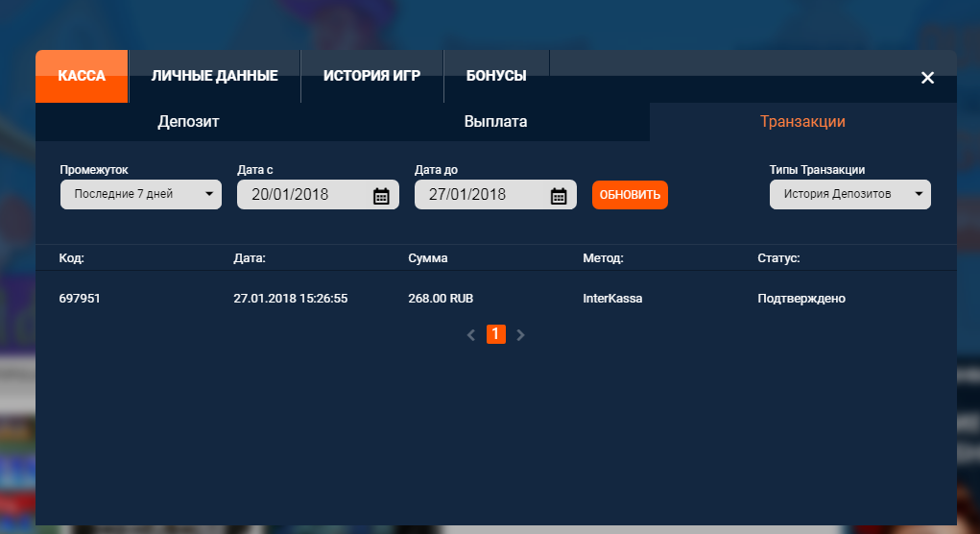The width and height of the screenshot is (980, 534).
Task: Click status Подтверждено cell
Action: point(801,299)
